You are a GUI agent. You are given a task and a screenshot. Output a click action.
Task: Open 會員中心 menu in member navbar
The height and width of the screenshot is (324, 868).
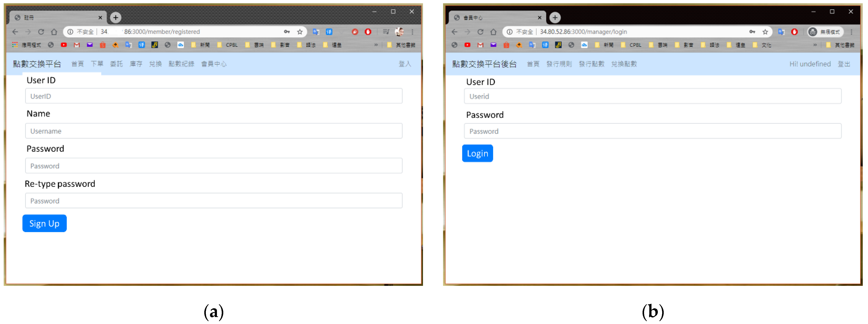214,64
